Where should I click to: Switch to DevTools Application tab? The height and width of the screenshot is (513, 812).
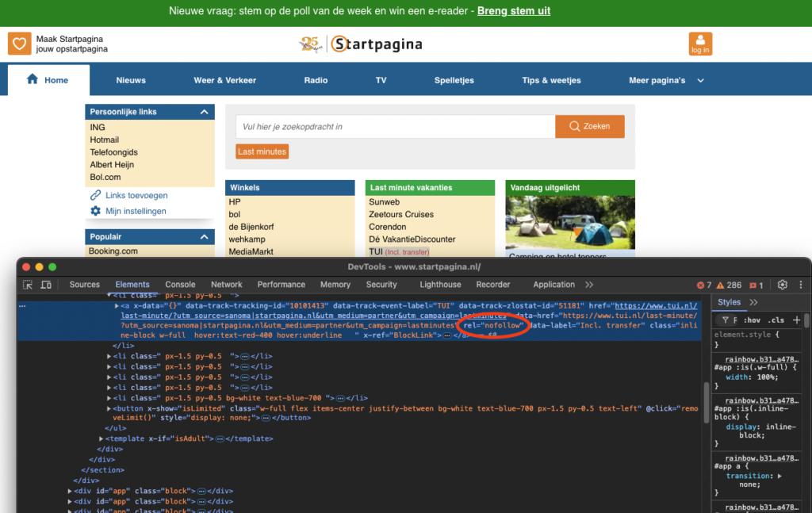tap(553, 285)
